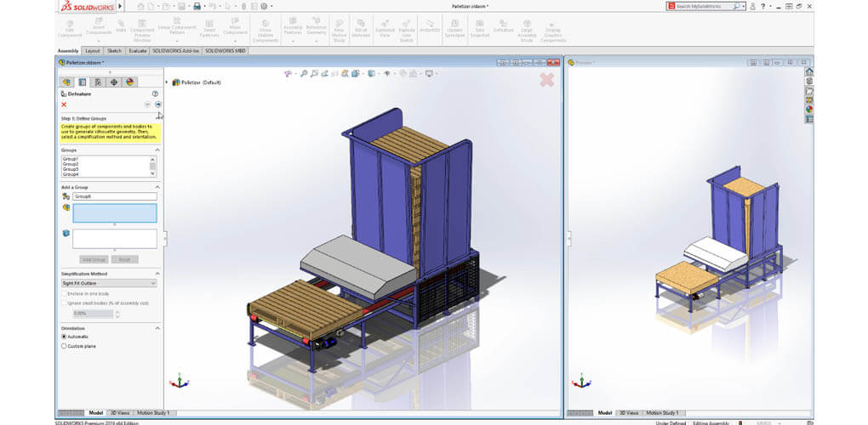Toggle the Enclose in one body checkbox
This screenshot has height=425, width=868.
point(64,293)
